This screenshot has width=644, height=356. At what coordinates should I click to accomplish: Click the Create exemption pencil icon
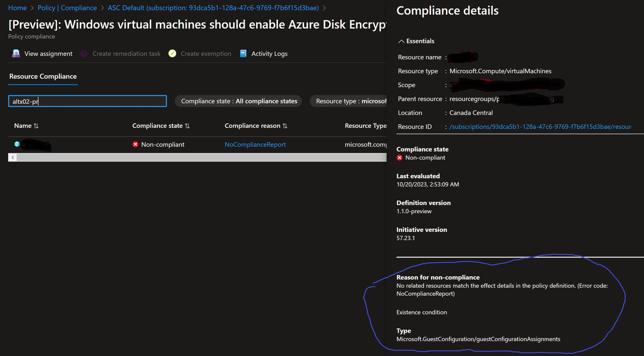[172, 53]
